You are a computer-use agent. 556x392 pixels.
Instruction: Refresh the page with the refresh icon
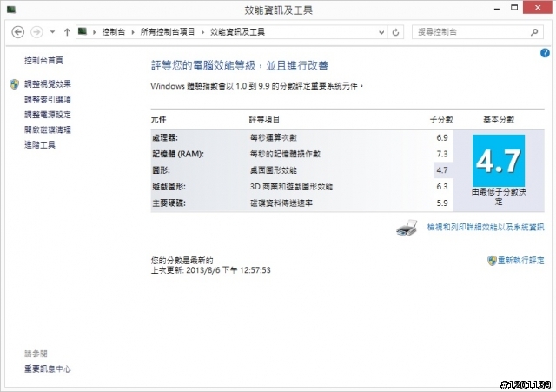point(396,32)
